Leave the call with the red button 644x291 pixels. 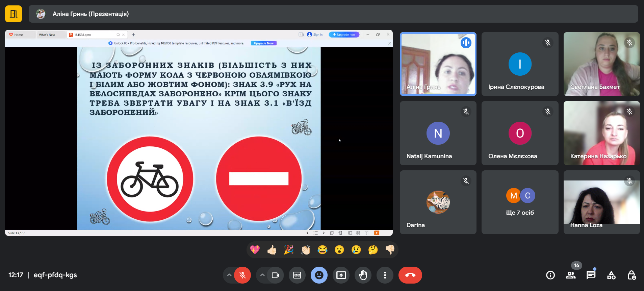[x=410, y=275]
